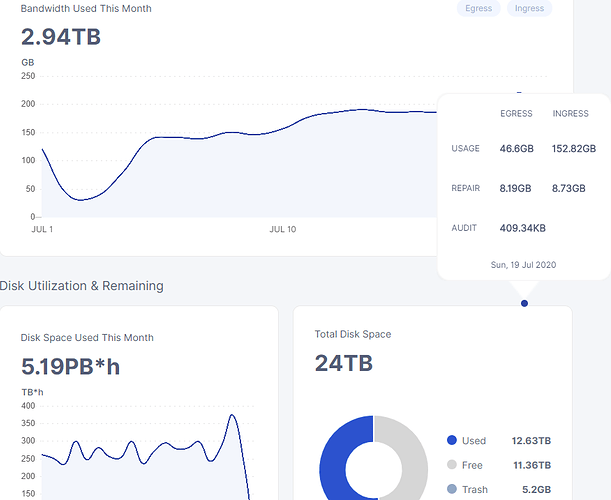Click the 409.34KB audit value
Image resolution: width=611 pixels, height=500 pixels.
[x=523, y=228]
